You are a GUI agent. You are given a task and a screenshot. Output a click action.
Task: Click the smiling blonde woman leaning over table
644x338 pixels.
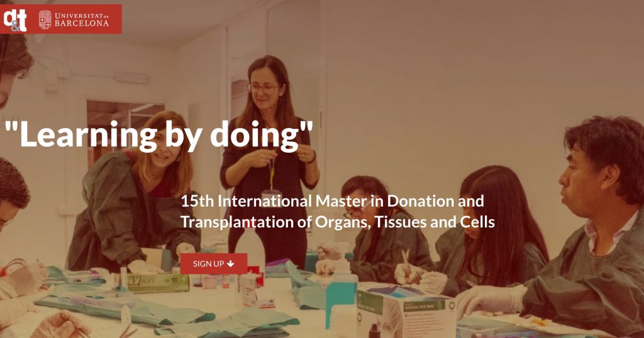click(x=136, y=193)
